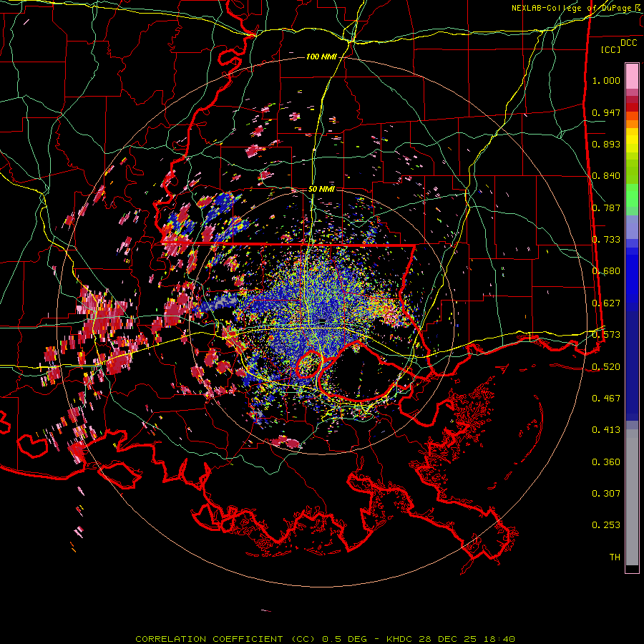Click the 0.787 color scale label
The height and width of the screenshot is (644, 644).
coord(606,208)
